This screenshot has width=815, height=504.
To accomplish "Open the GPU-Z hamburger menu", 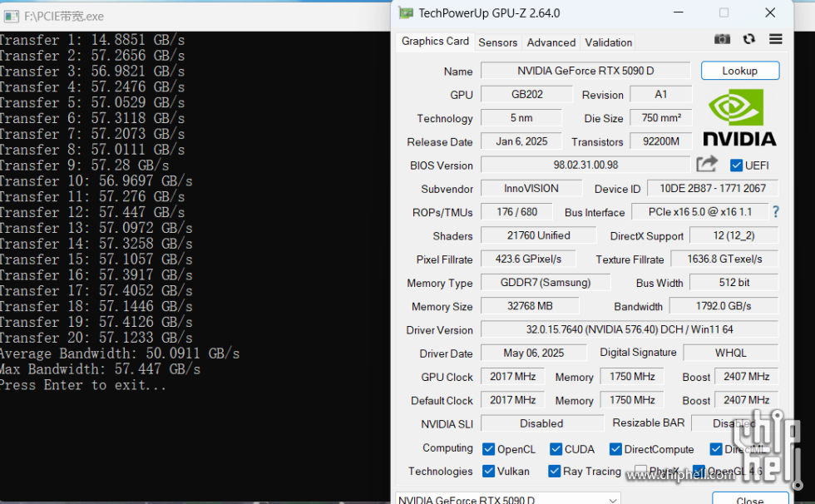I will click(775, 39).
